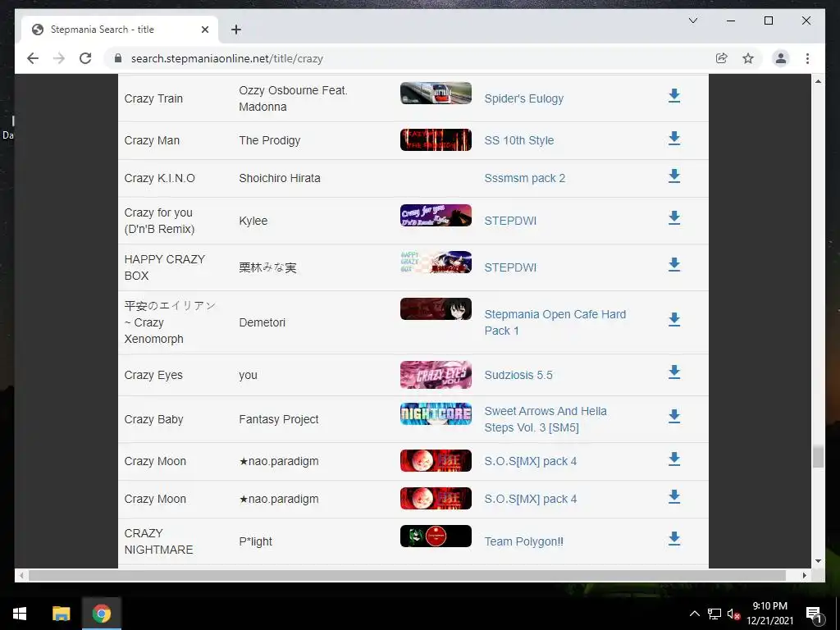Open the Sudziosis 5.5 pack link

518,375
